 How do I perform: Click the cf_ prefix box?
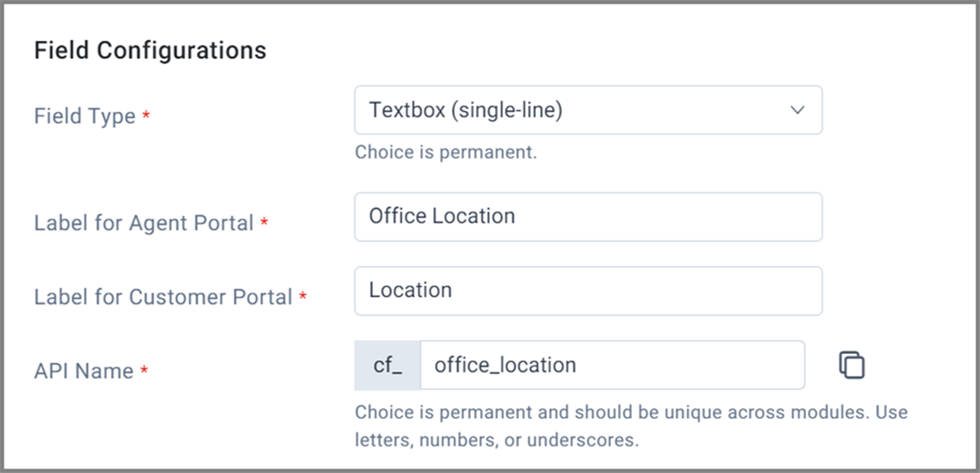pos(387,365)
